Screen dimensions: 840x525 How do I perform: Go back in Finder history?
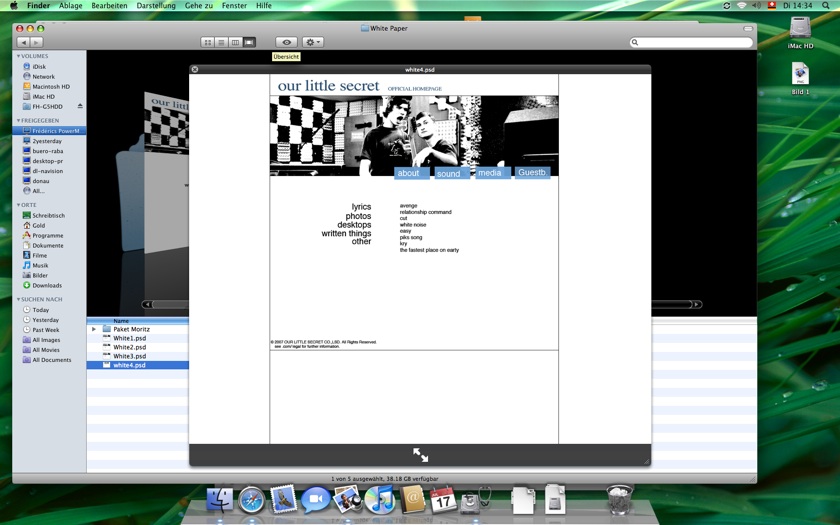point(23,42)
